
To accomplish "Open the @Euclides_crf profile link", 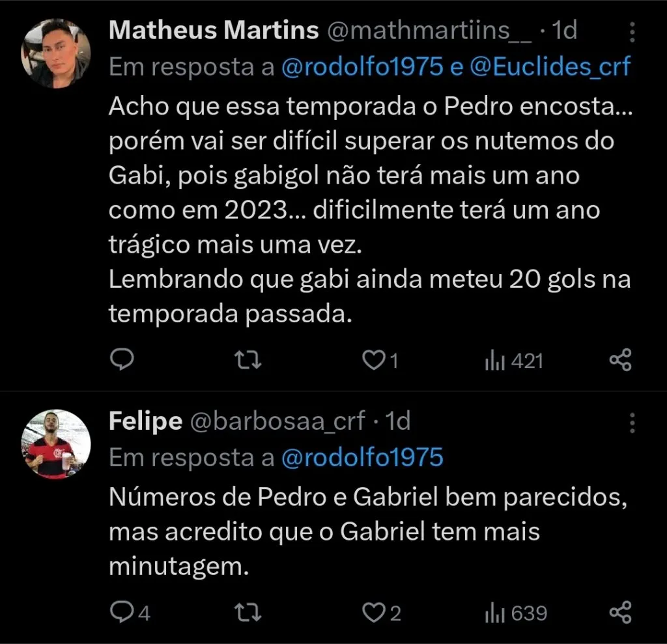I will tap(560, 66).
